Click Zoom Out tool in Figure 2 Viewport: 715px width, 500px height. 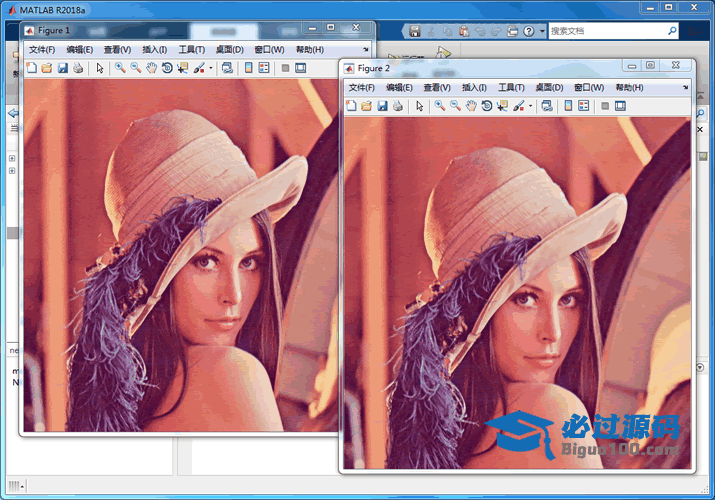pos(455,106)
